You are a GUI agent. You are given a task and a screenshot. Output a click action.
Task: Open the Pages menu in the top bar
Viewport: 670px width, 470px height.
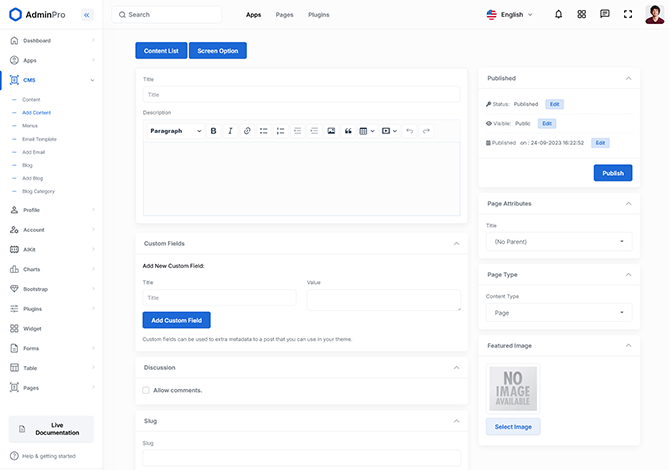[x=284, y=15]
